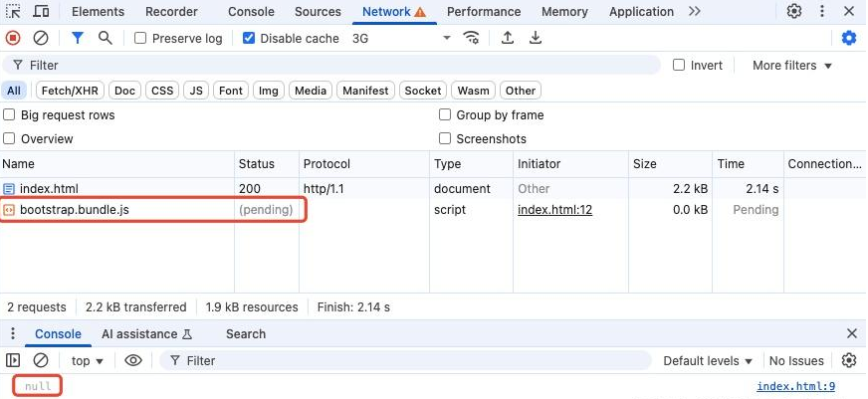Viewport: 868px width, 399px height.
Task: Open the Performance tab
Action: [483, 12]
